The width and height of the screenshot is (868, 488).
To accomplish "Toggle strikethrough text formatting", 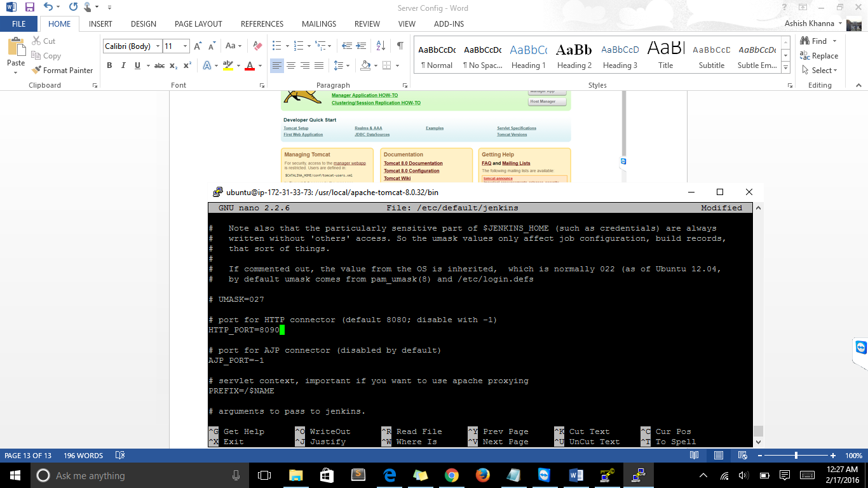I will pyautogui.click(x=159, y=65).
